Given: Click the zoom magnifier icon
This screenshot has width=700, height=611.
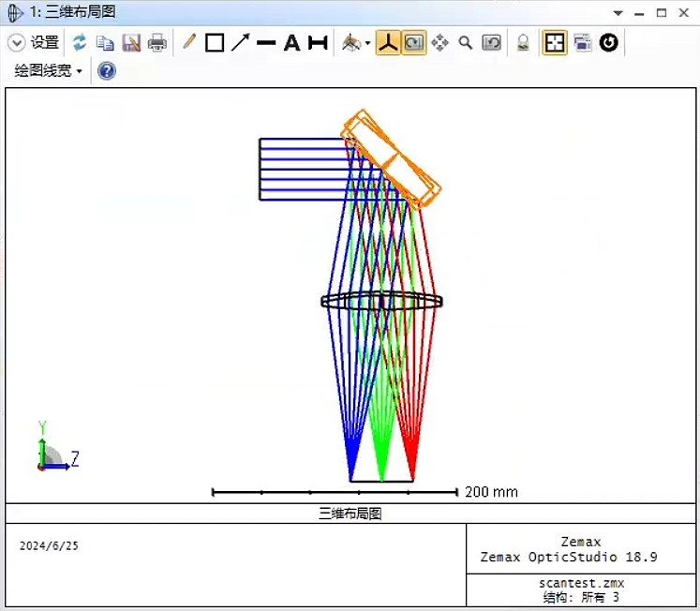Looking at the screenshot, I should pyautogui.click(x=466, y=42).
